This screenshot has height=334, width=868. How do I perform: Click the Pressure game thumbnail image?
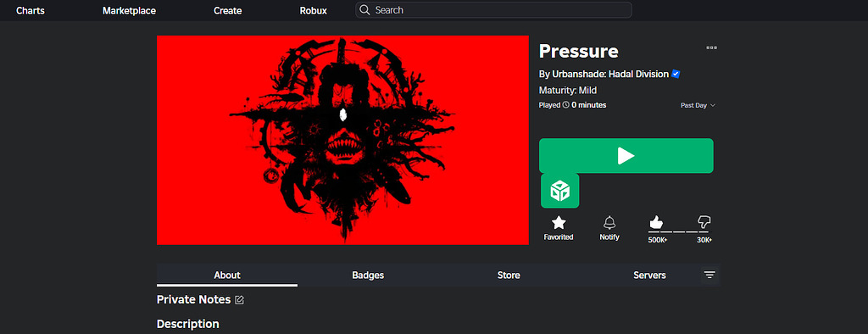pyautogui.click(x=342, y=140)
